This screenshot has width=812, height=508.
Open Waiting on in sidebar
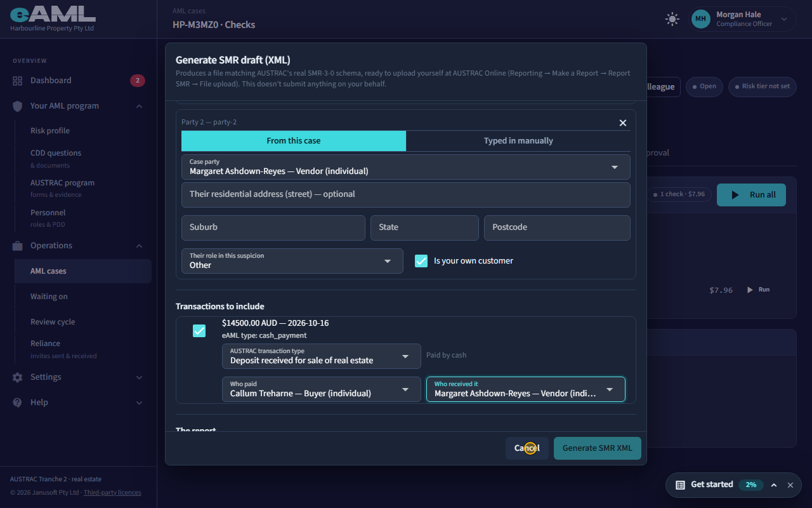click(49, 297)
